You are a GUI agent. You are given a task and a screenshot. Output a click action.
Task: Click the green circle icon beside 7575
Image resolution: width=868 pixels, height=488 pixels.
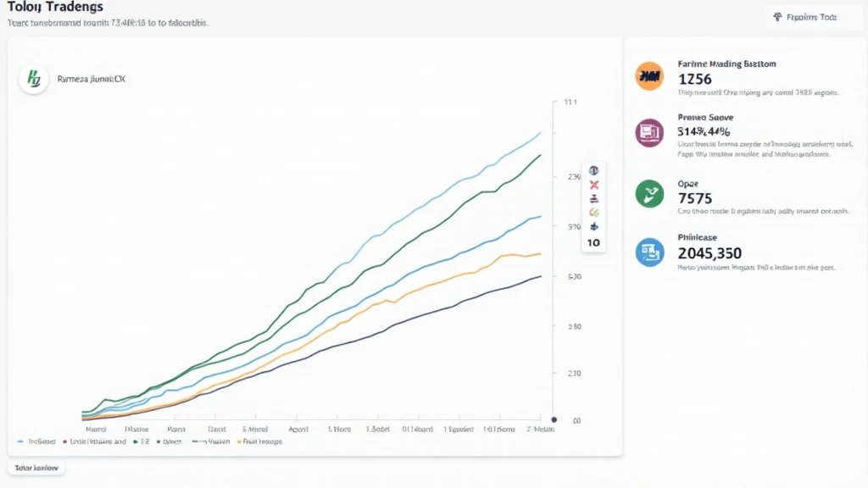point(649,193)
